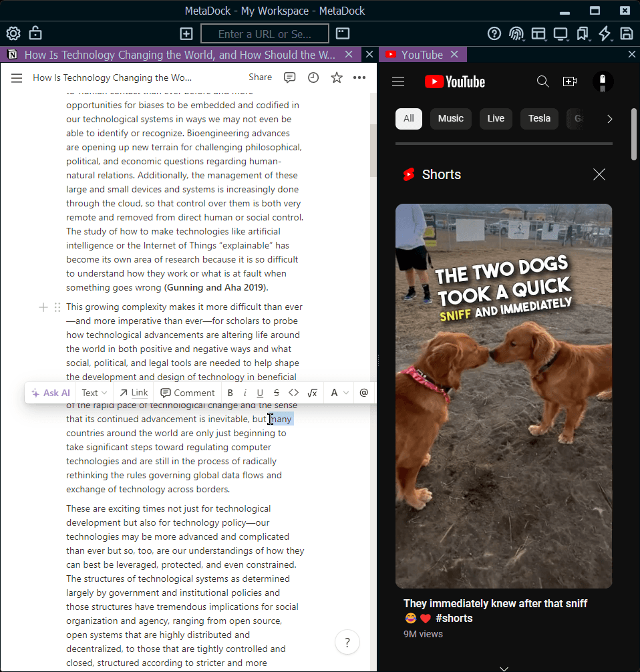Select the All filter chip
640x672 pixels.
(409, 119)
